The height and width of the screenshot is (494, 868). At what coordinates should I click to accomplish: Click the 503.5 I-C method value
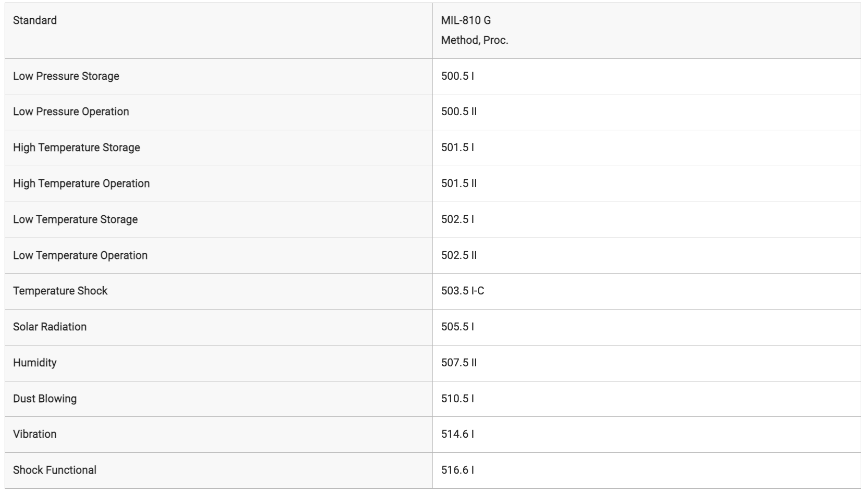click(463, 291)
